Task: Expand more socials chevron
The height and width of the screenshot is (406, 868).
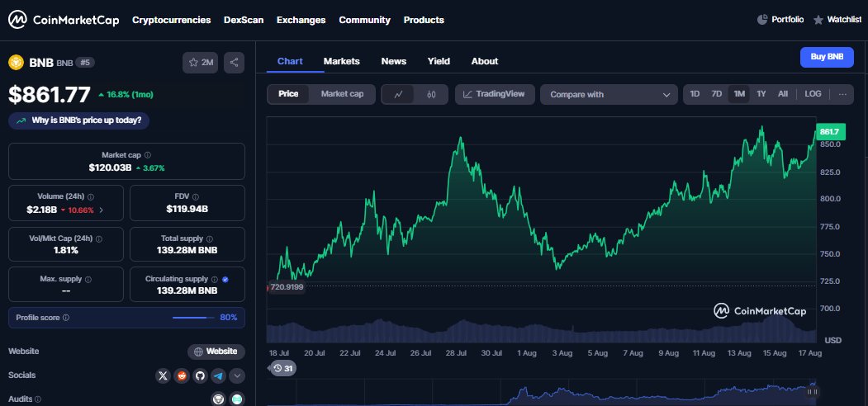Action: (x=237, y=376)
